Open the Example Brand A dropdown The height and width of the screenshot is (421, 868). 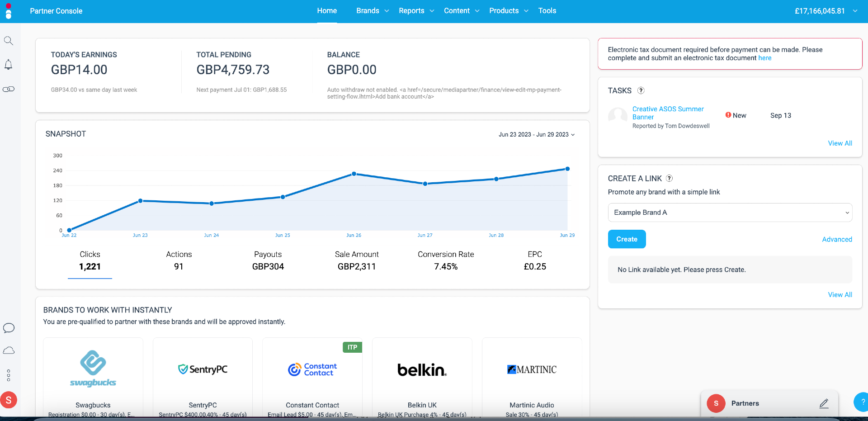(x=730, y=213)
